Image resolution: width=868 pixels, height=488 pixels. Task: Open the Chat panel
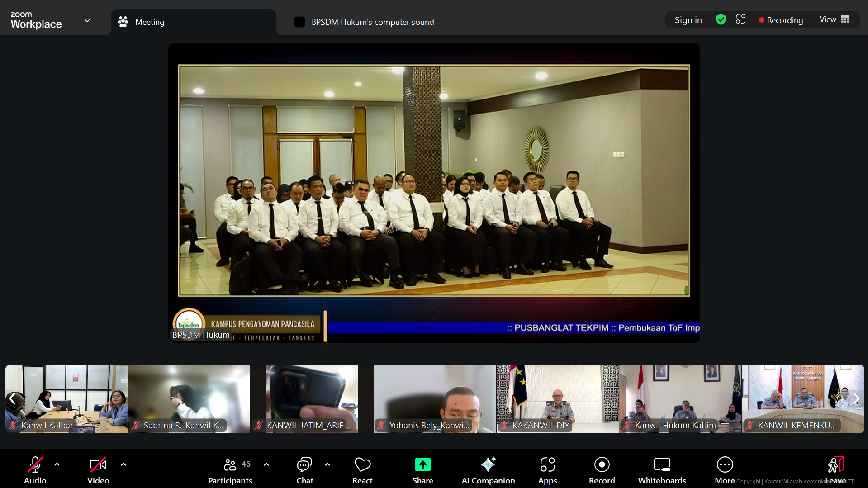click(x=304, y=470)
